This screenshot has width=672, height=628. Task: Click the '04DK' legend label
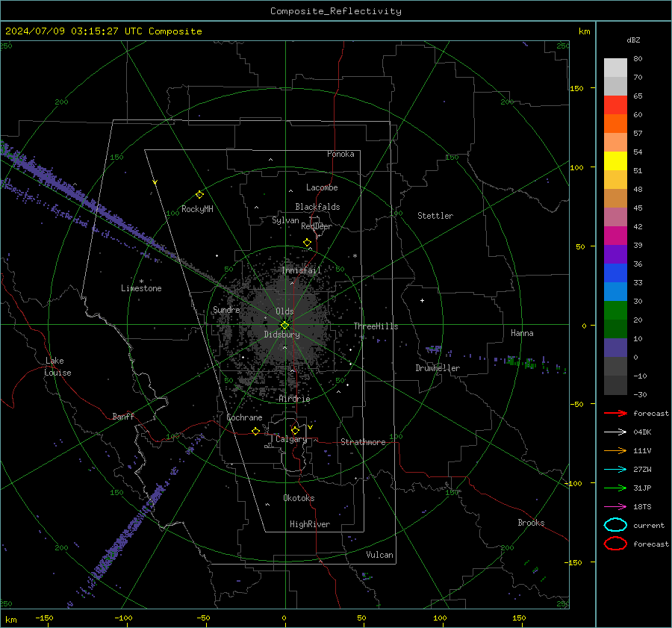642,432
